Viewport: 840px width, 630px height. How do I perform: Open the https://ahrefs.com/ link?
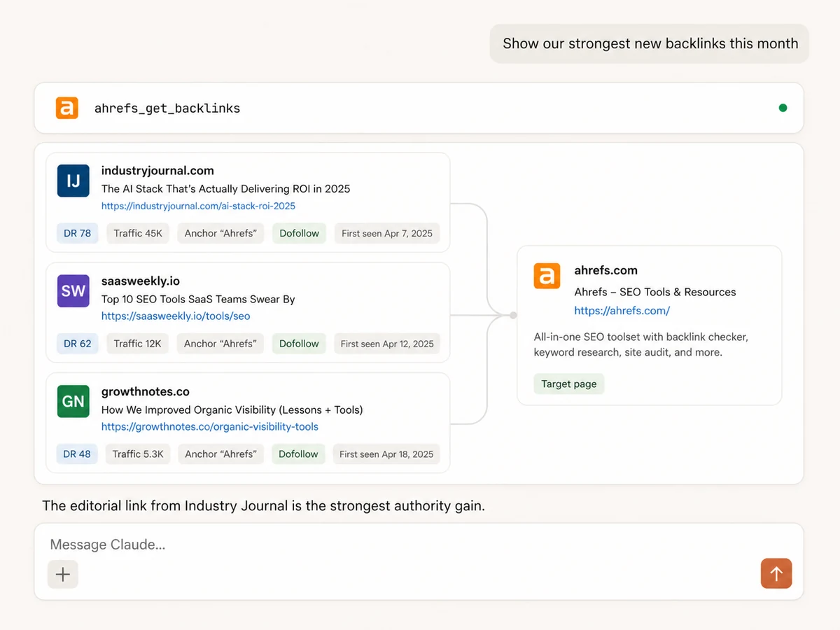622,310
